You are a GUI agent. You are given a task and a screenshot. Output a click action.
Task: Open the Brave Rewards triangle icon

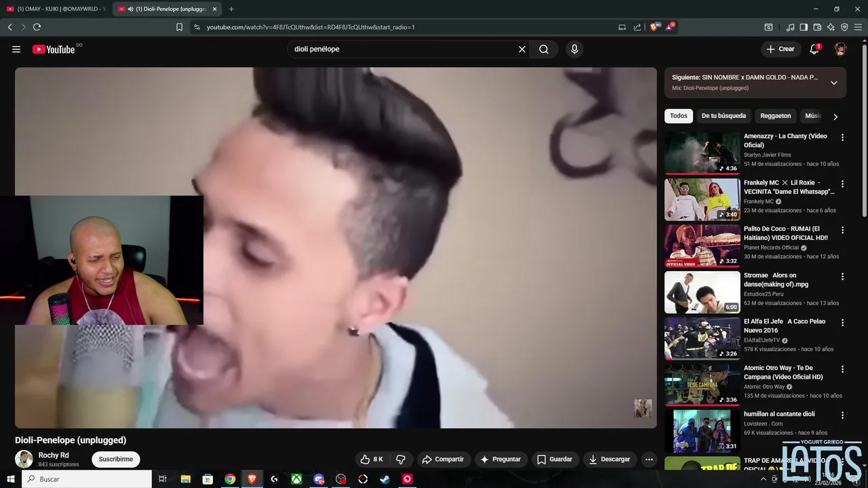coord(670,27)
